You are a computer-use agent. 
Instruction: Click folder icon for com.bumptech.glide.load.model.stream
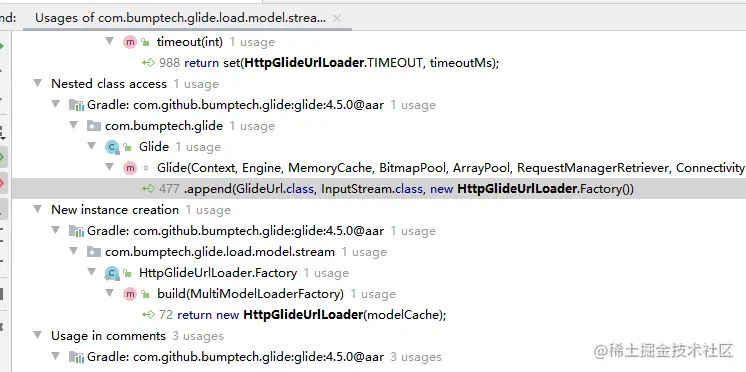[x=94, y=252]
